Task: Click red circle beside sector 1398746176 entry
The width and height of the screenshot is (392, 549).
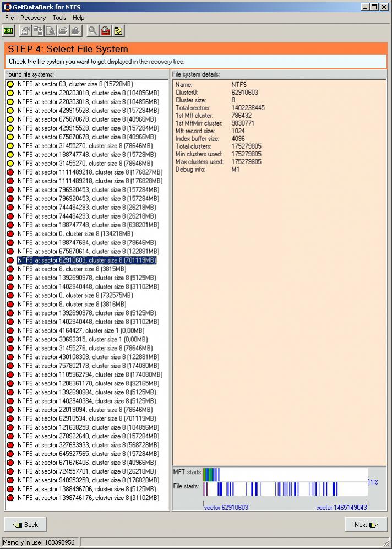Action: pyautogui.click(x=10, y=498)
